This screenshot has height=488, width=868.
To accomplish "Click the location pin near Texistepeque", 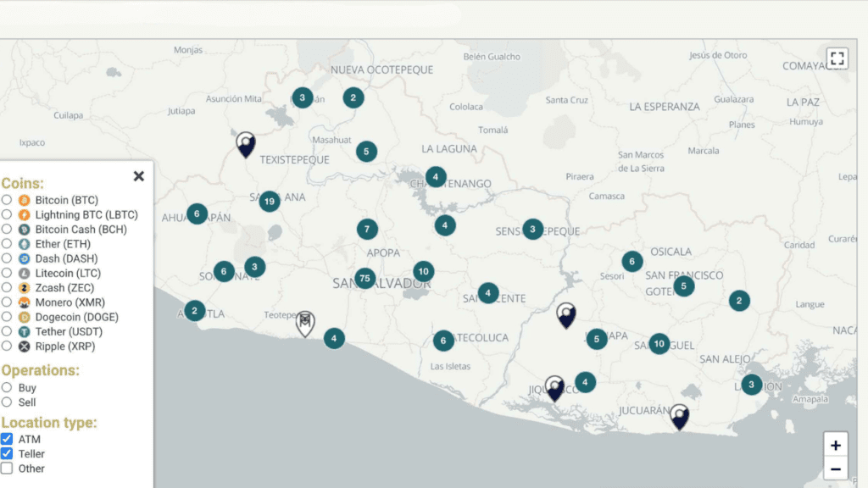I will tap(246, 144).
